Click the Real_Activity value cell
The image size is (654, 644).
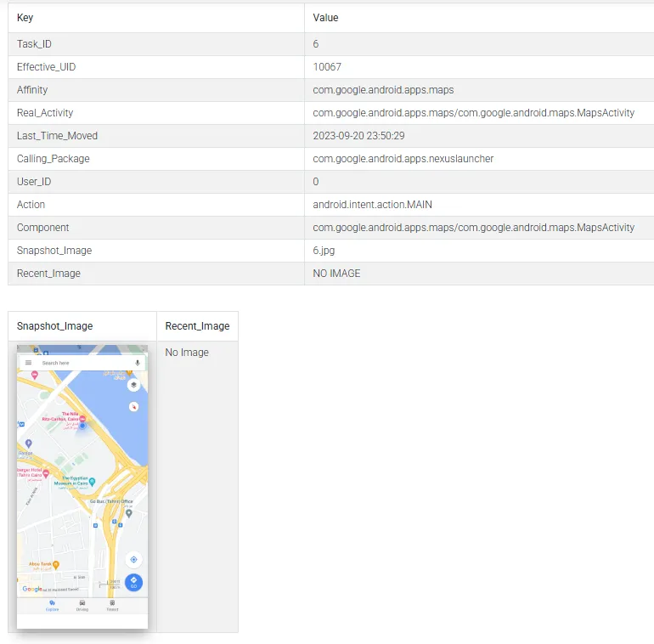pyautogui.click(x=479, y=113)
